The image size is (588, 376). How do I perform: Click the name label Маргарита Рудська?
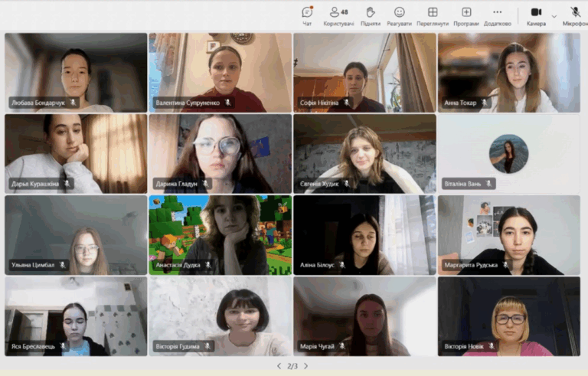(x=471, y=265)
